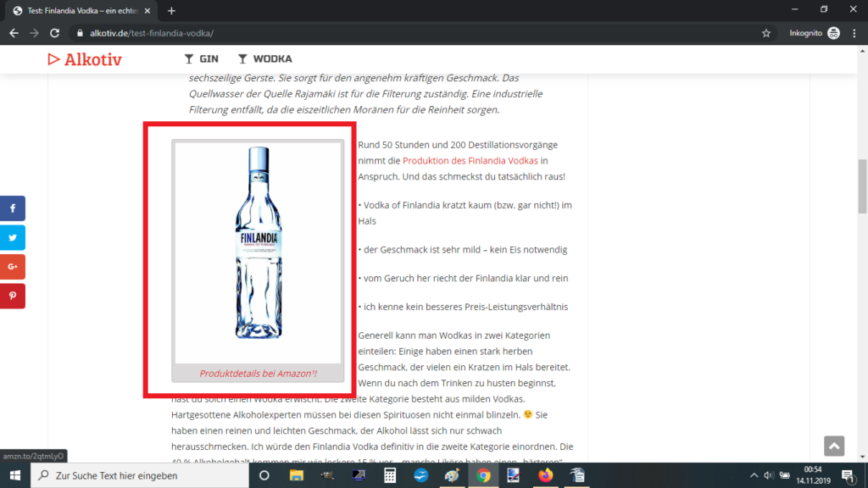Click the scrollbar's down arrow
Screen dimensions: 868x488
pyautogui.click(x=862, y=457)
